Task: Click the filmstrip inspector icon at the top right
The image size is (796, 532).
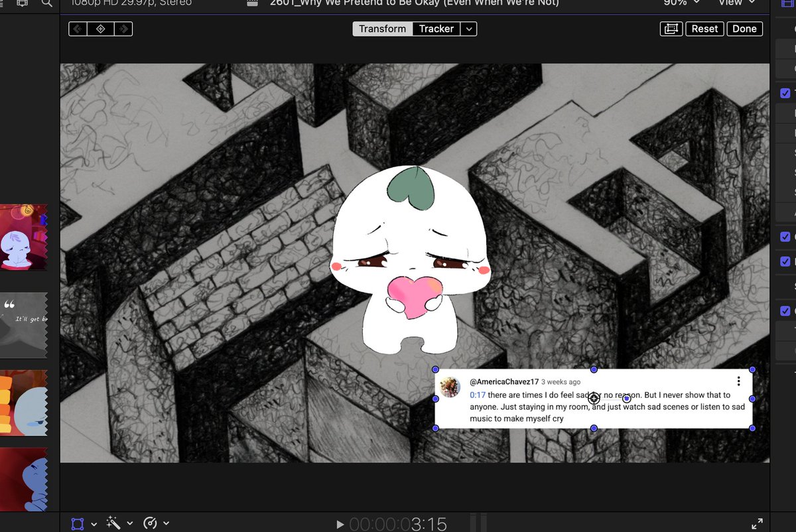Action: (787, 3)
